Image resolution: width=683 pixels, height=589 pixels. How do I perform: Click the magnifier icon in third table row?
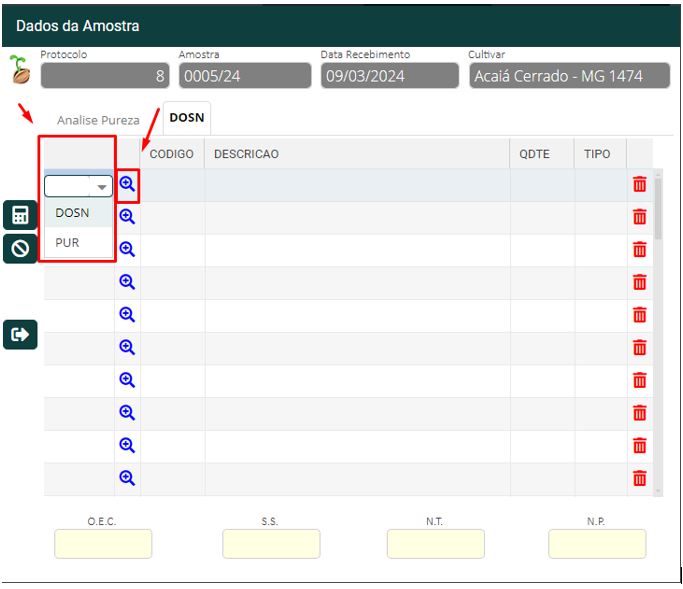click(127, 249)
